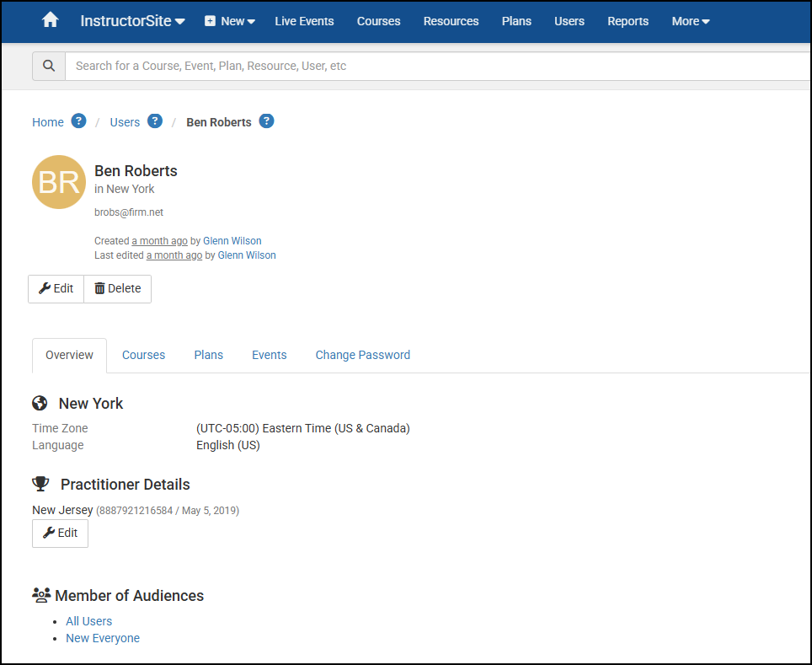This screenshot has height=665, width=812.
Task: Open the InstructorSite dropdown
Action: [132, 21]
